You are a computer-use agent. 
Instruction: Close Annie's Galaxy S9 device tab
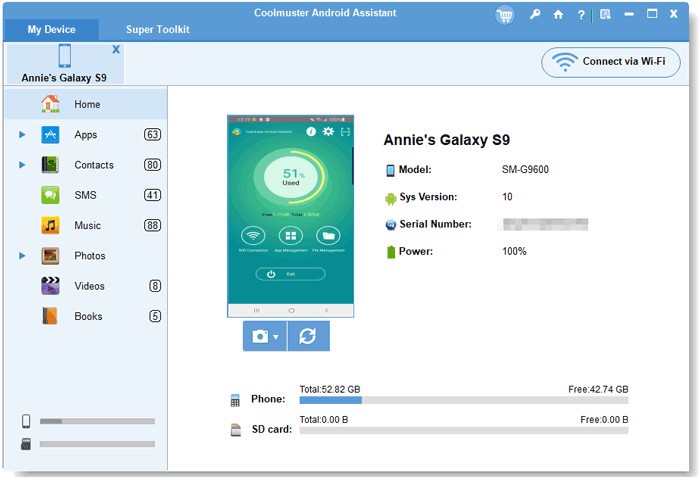click(116, 49)
